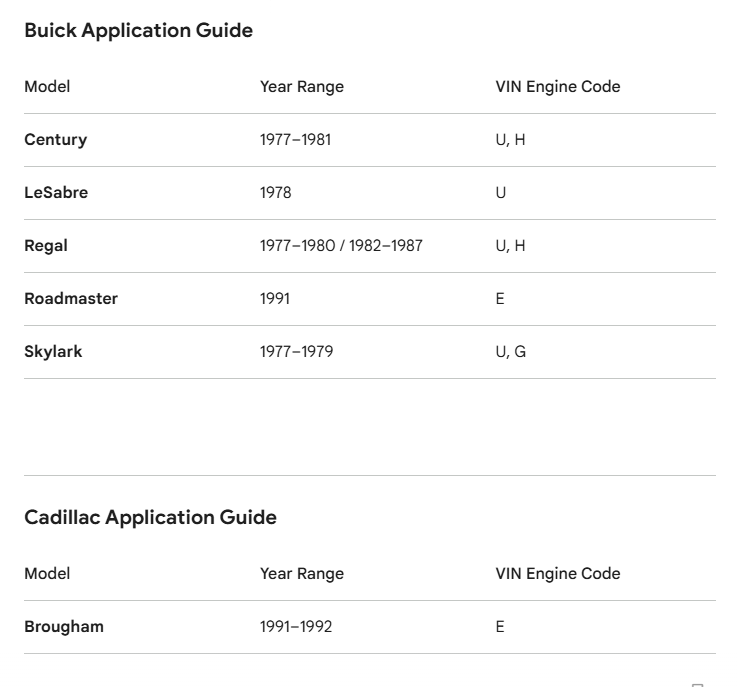The image size is (737, 687).
Task: Click the Buick table Year Range header
Action: click(302, 87)
